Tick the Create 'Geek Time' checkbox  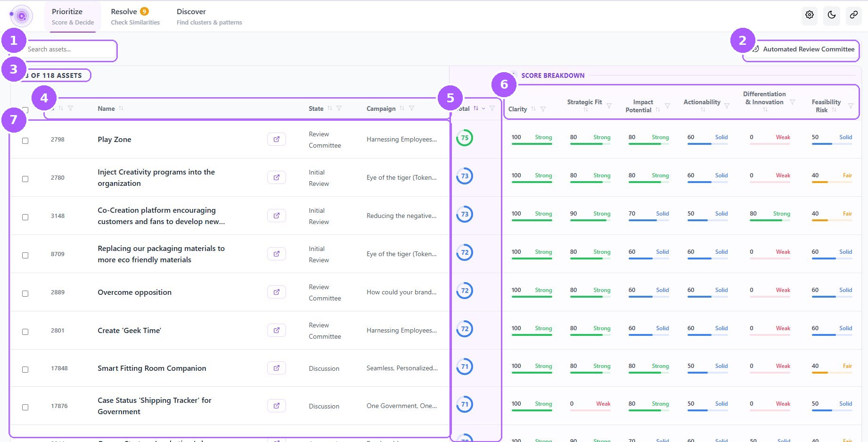pos(25,332)
